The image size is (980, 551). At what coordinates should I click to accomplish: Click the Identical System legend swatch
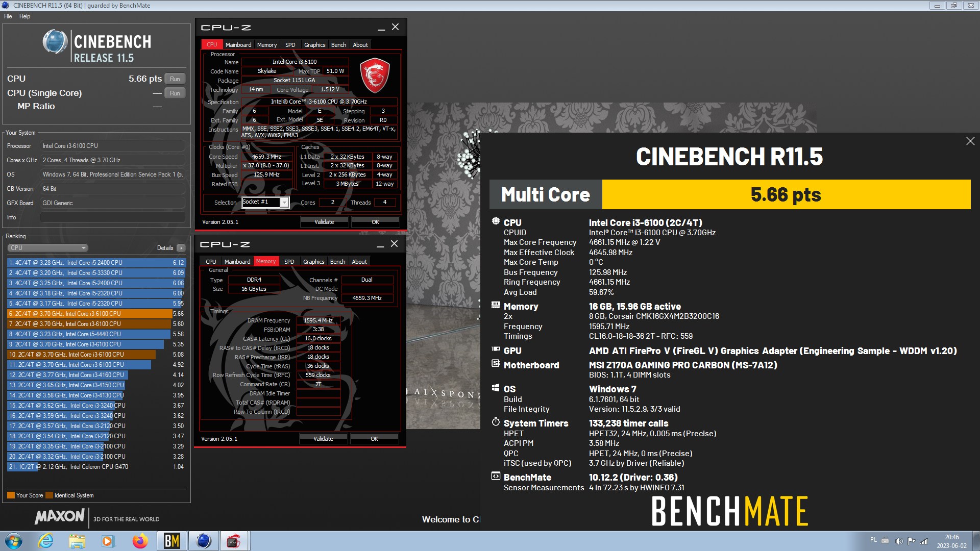click(49, 495)
